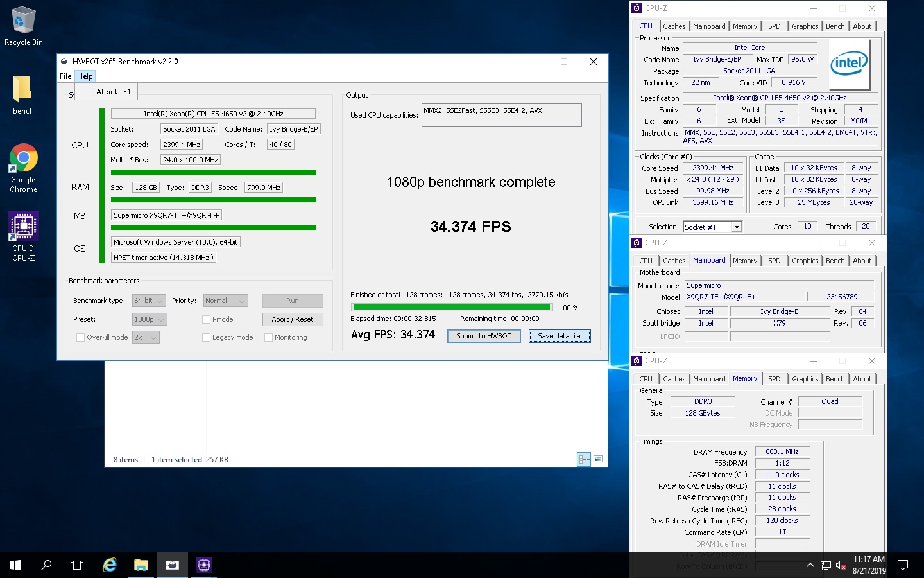Switch Explorer to details view icon
The height and width of the screenshot is (578, 924).
(x=584, y=459)
